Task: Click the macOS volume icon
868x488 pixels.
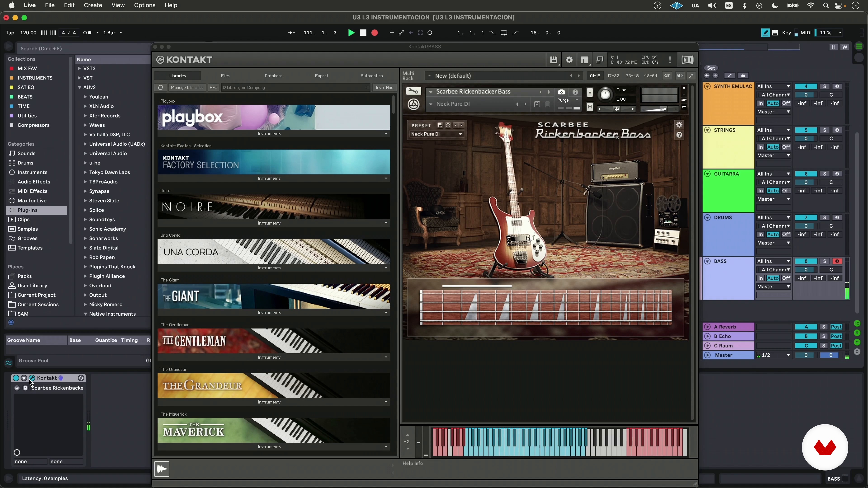Action: click(712, 5)
